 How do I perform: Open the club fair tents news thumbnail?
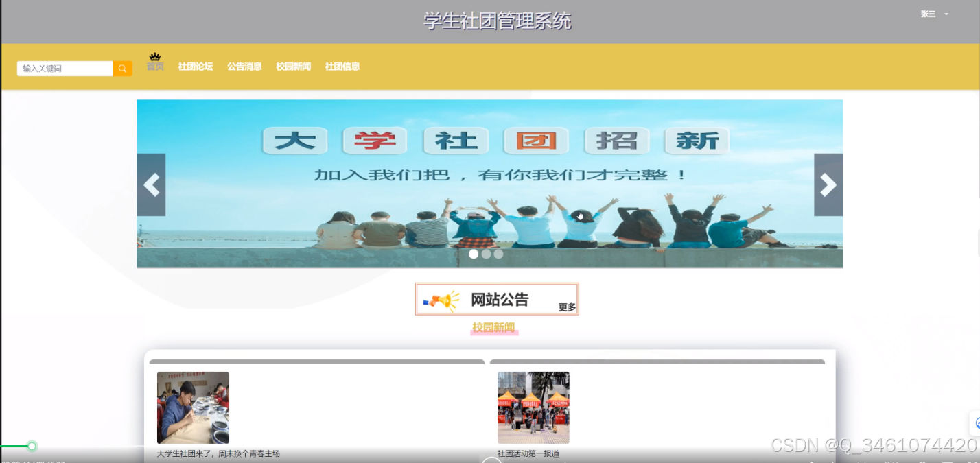[x=533, y=407]
